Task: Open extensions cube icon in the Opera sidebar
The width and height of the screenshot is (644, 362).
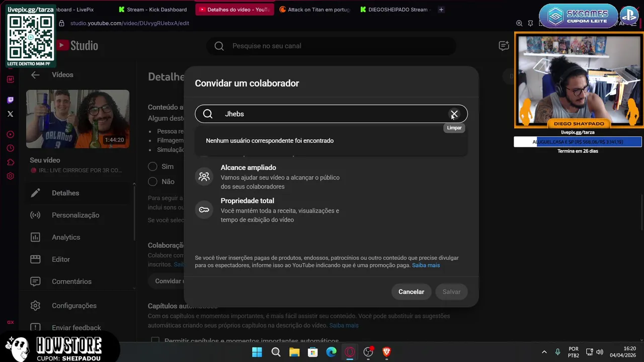Action: [10, 162]
